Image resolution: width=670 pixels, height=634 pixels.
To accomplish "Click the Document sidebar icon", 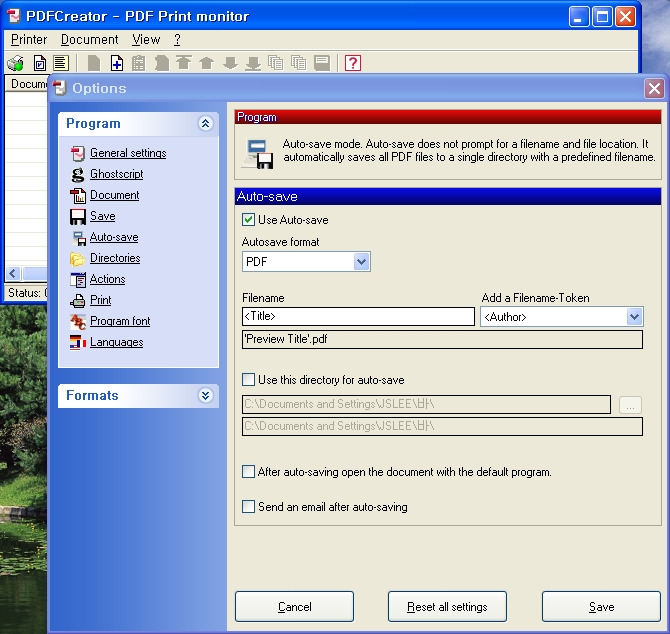I will tap(78, 195).
